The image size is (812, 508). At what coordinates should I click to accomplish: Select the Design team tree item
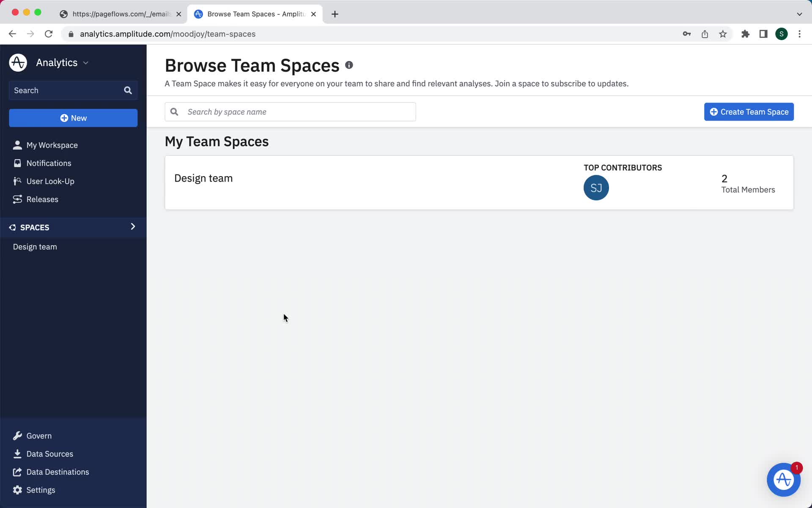click(x=35, y=246)
